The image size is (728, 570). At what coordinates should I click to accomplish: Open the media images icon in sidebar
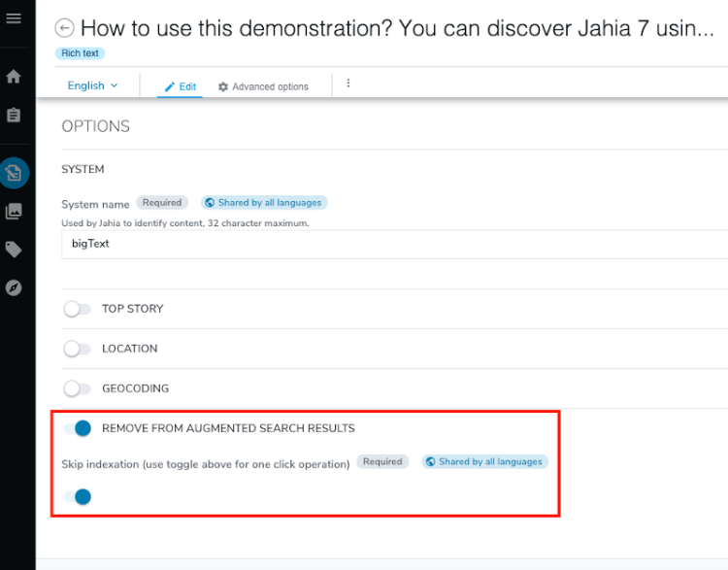pos(14,212)
